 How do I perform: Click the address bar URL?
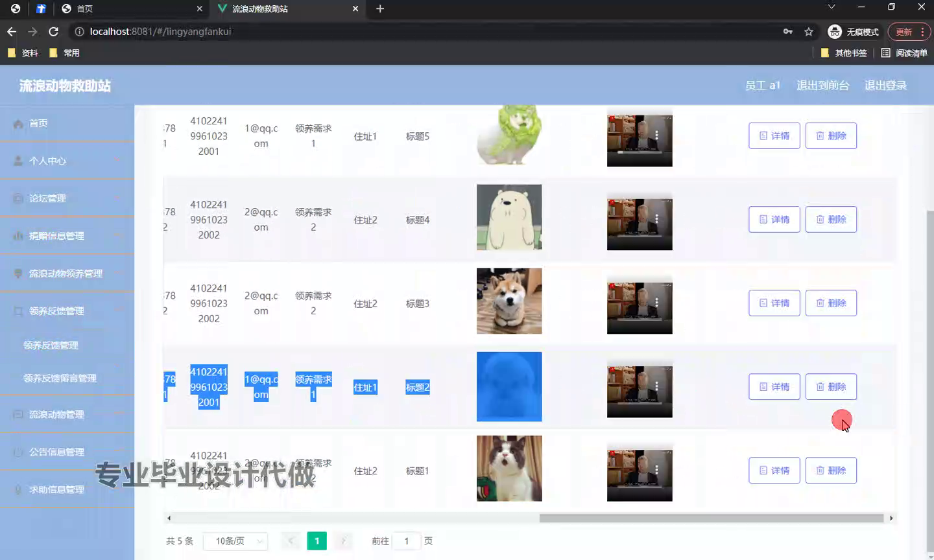pyautogui.click(x=160, y=31)
